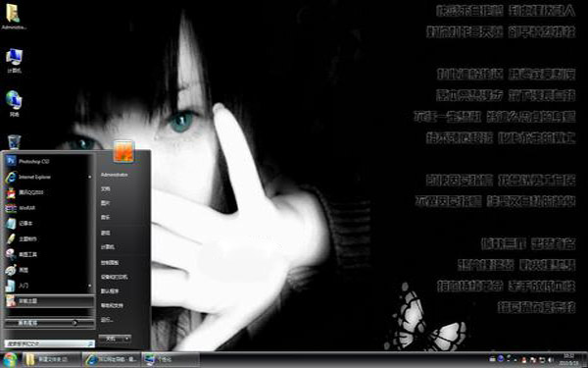Open the taskbar clock and date
Viewport: 588px width, 368px height.
[x=568, y=359]
